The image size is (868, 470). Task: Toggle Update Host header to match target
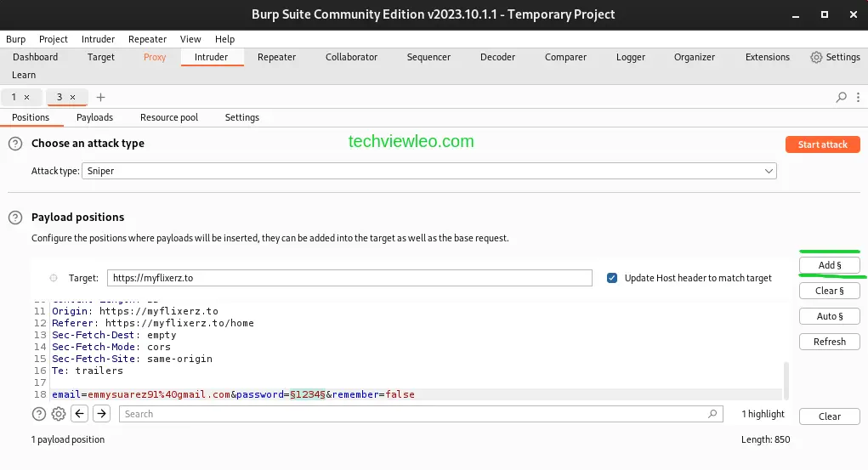(x=612, y=278)
